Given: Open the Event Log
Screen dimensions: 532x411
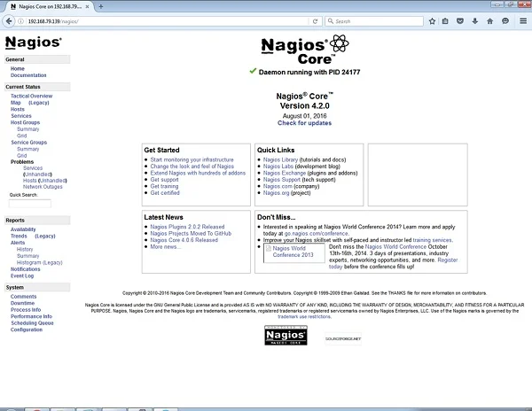Looking at the screenshot, I should [x=22, y=275].
